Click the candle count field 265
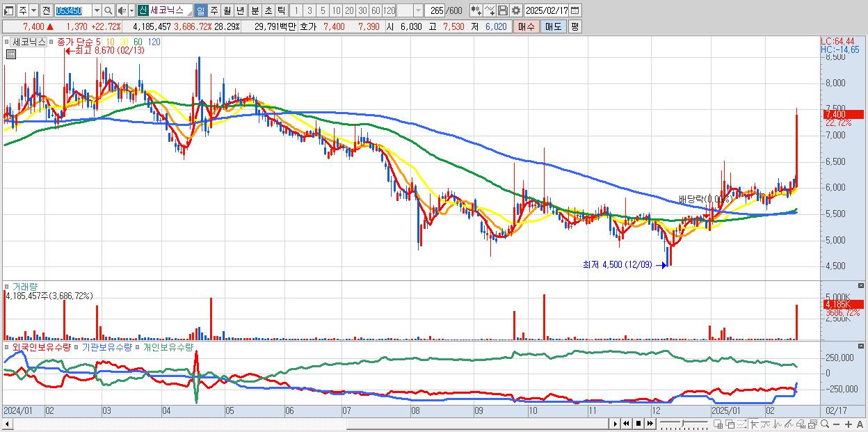 tap(435, 10)
